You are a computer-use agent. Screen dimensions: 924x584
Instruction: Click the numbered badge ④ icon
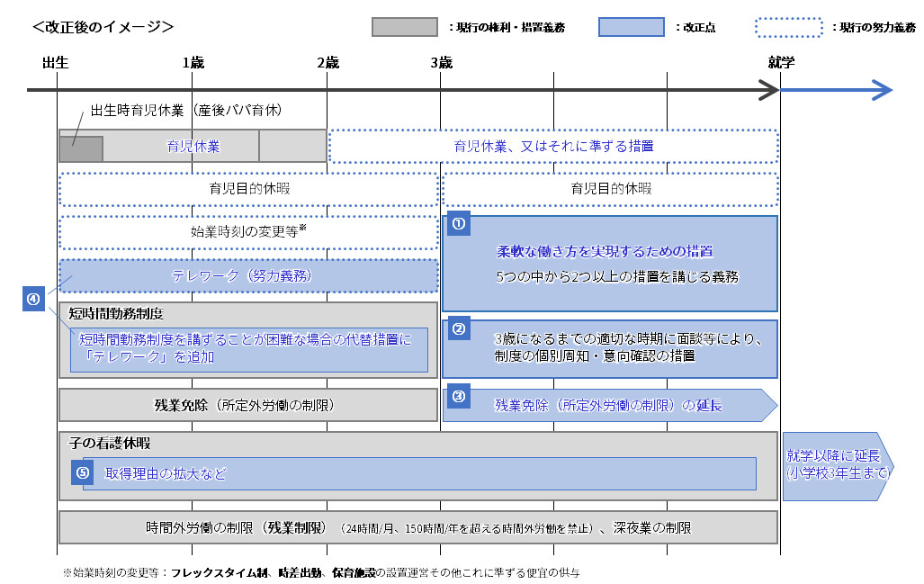[x=34, y=300]
